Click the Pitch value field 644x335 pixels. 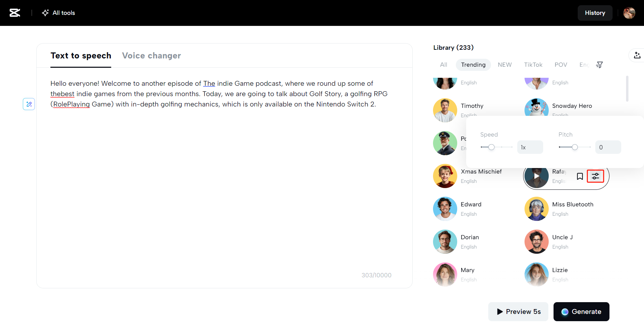(x=608, y=147)
